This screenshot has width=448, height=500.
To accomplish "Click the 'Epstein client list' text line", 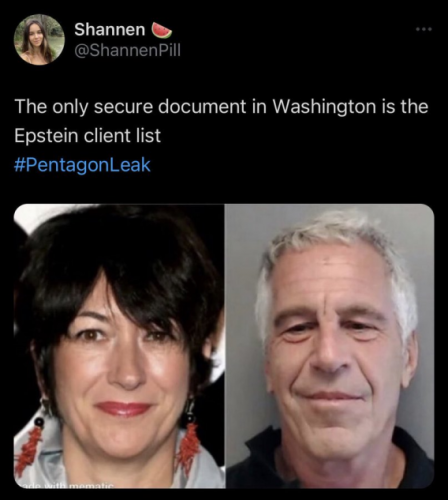I will click(87, 136).
